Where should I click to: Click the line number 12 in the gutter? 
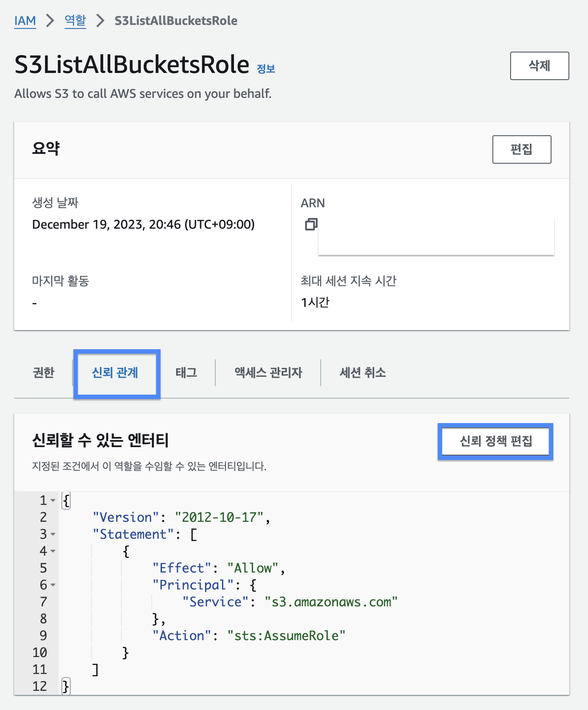40,686
